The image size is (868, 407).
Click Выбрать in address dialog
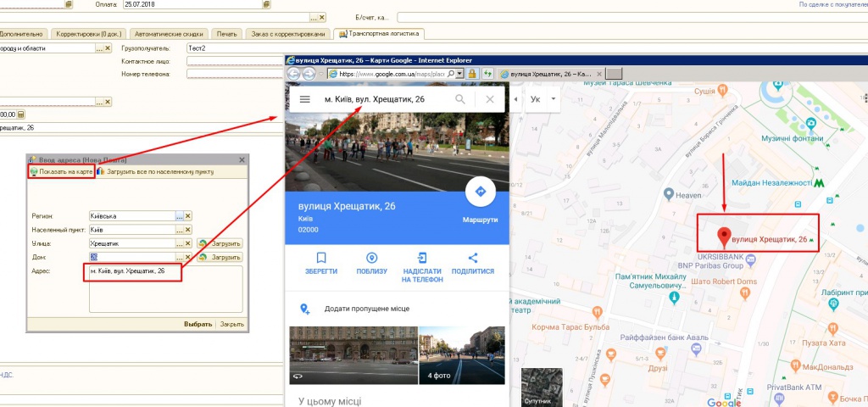[x=198, y=325]
